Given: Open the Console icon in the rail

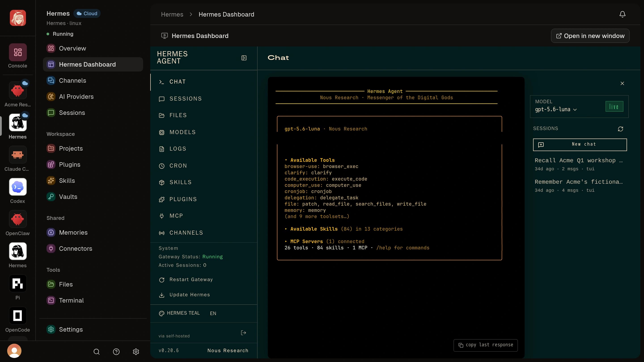Looking at the screenshot, I should point(18,53).
